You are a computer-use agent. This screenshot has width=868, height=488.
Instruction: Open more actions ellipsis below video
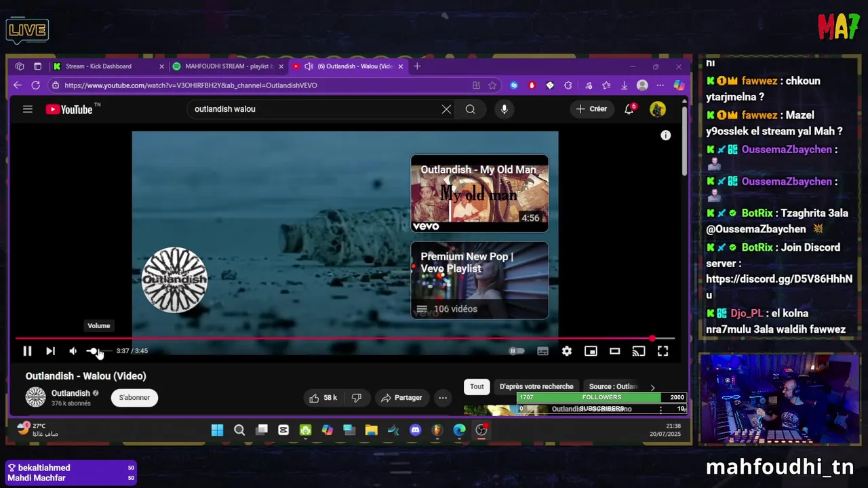pyautogui.click(x=443, y=398)
